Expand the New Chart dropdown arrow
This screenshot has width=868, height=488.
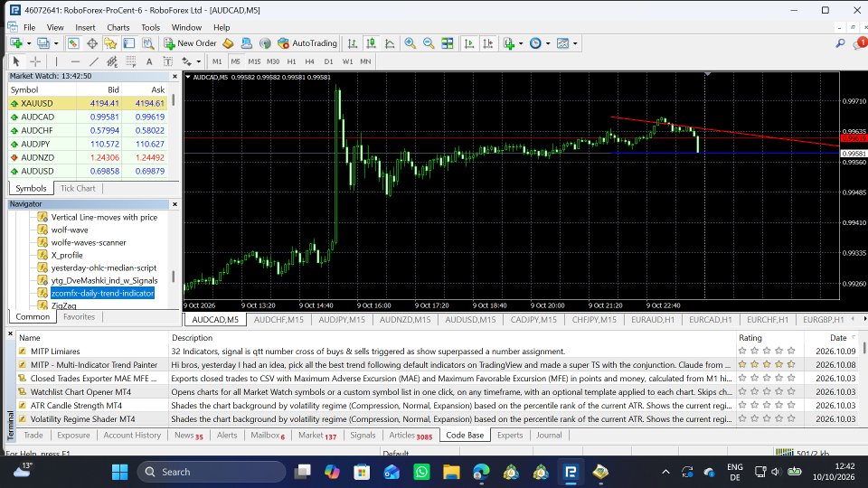tap(29, 43)
